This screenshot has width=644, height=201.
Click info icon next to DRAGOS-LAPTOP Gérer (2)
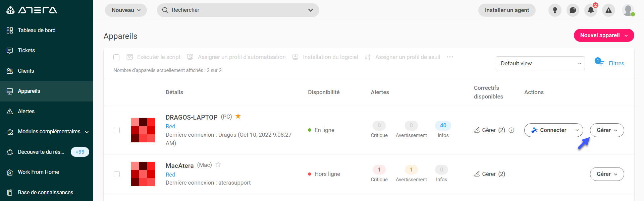[511, 130]
